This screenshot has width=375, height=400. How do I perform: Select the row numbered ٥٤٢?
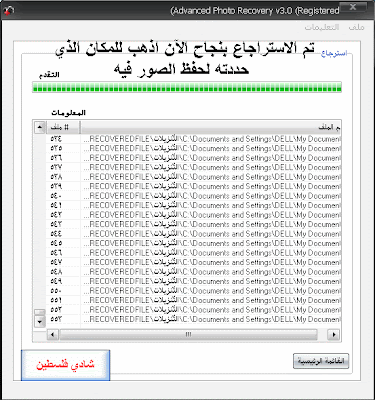(194, 215)
